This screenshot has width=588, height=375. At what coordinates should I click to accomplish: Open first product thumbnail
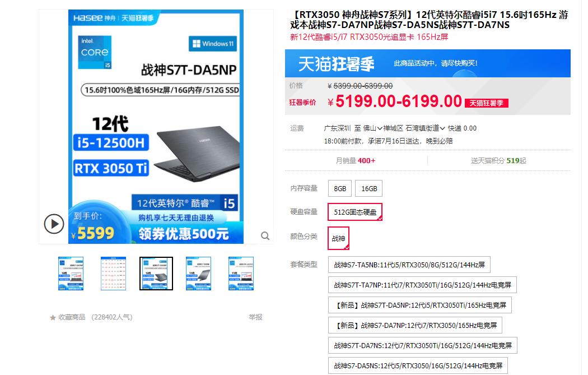click(71, 274)
